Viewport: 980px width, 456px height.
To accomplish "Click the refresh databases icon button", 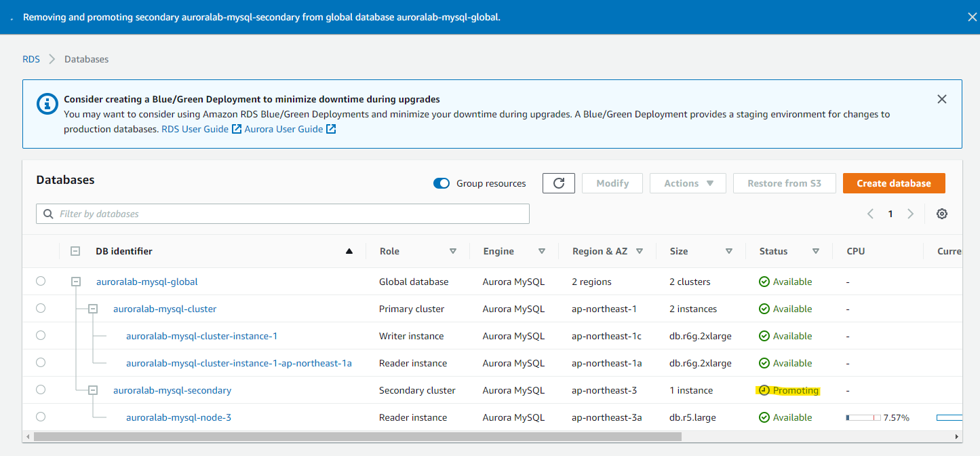I will pyautogui.click(x=559, y=183).
